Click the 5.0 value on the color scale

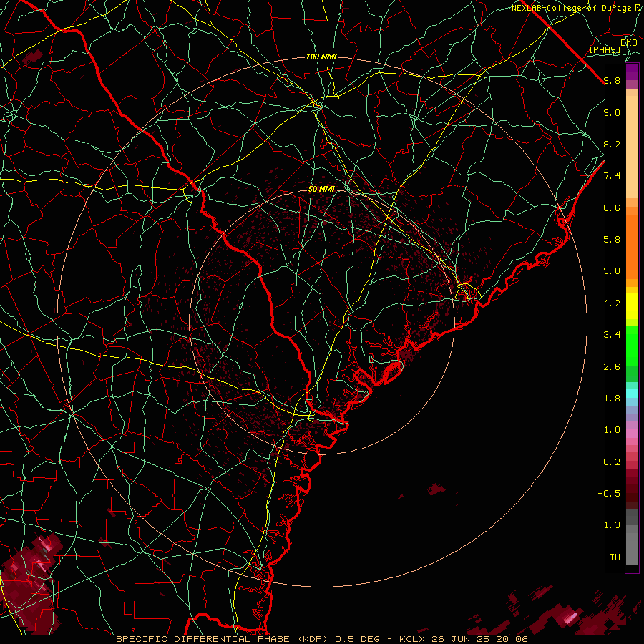[x=612, y=271]
